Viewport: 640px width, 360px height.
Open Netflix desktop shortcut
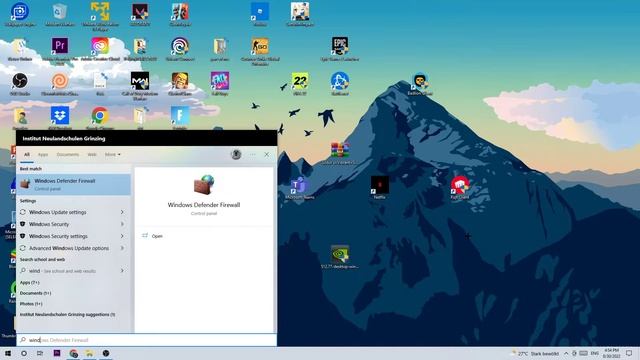[x=380, y=188]
